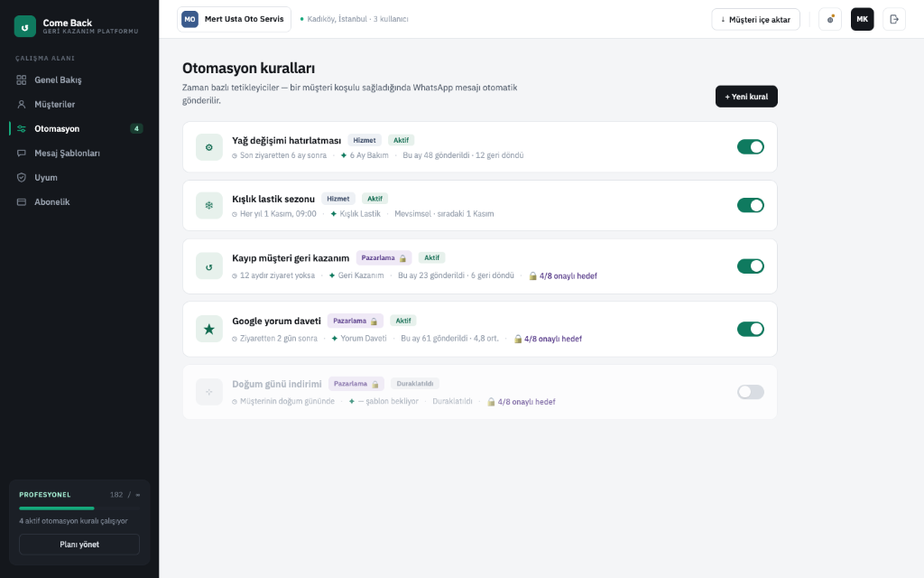Click 'Mevsimsel · sıradaki 1 Kasım' text
Screen dimensions: 924x578
click(x=444, y=214)
